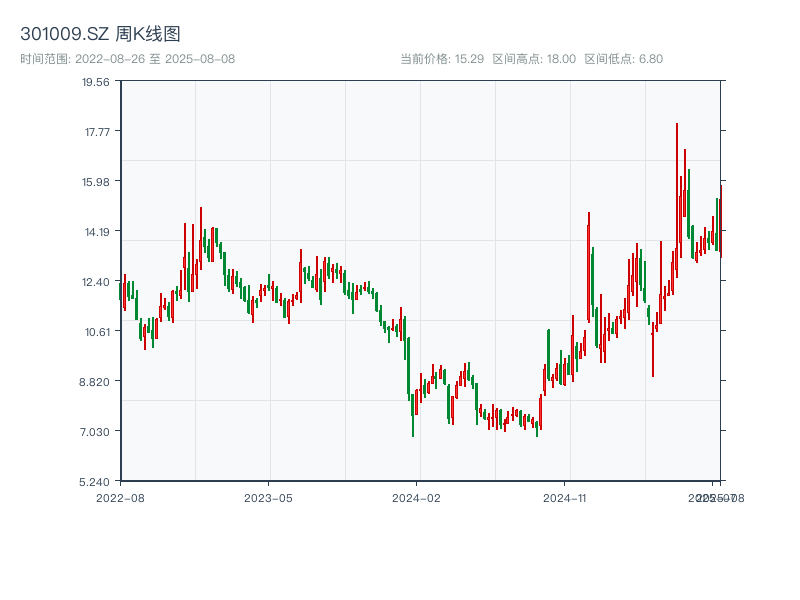Click the lowest green candlestick near 2024-02
Image resolution: width=800 pixels, height=600 pixels.
point(413,415)
